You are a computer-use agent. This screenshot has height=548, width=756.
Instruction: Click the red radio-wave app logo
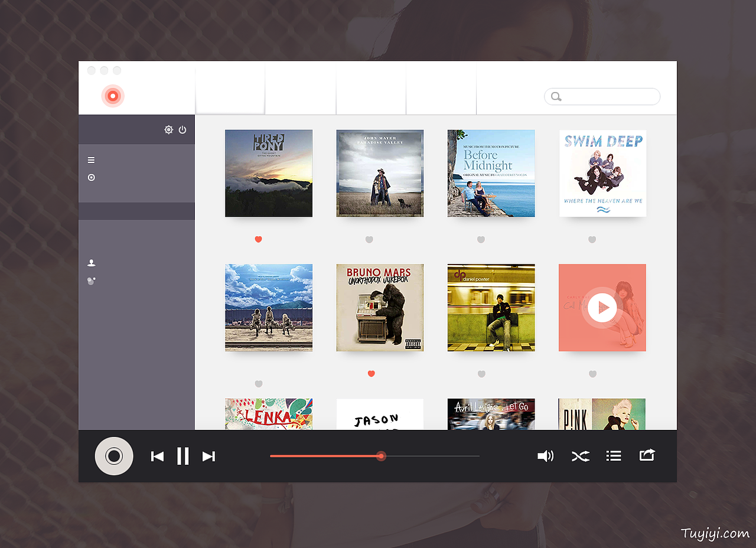pos(112,96)
